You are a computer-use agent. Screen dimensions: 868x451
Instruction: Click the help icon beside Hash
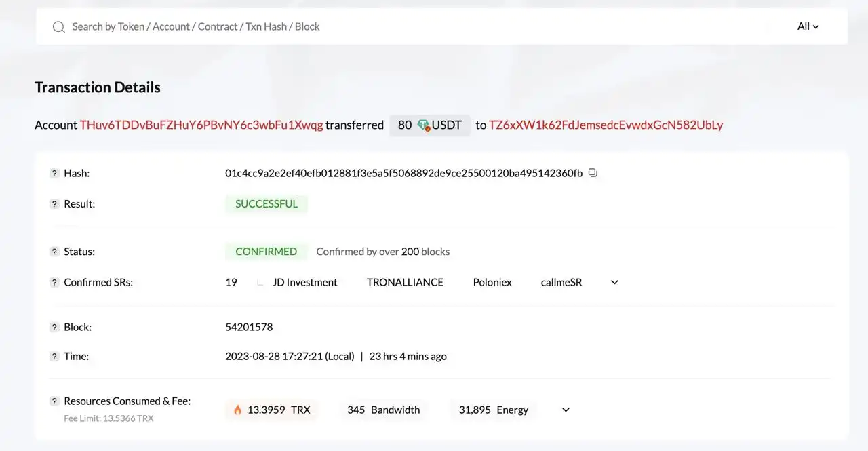coord(54,174)
